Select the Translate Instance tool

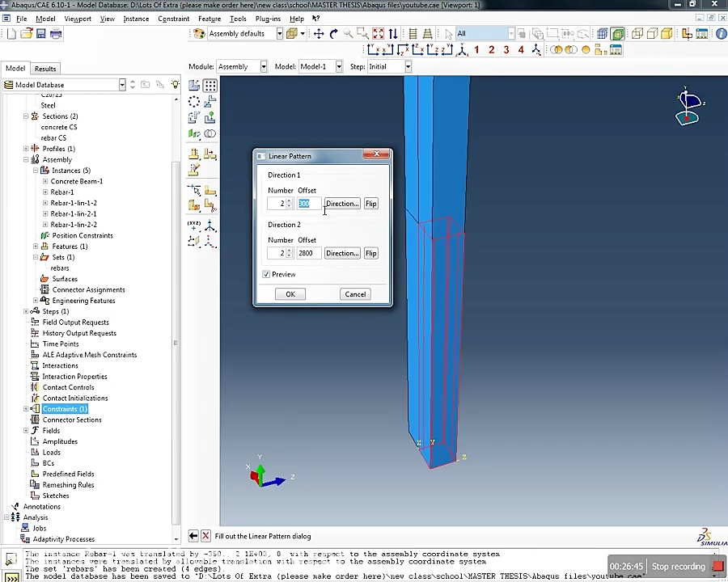tap(210, 102)
